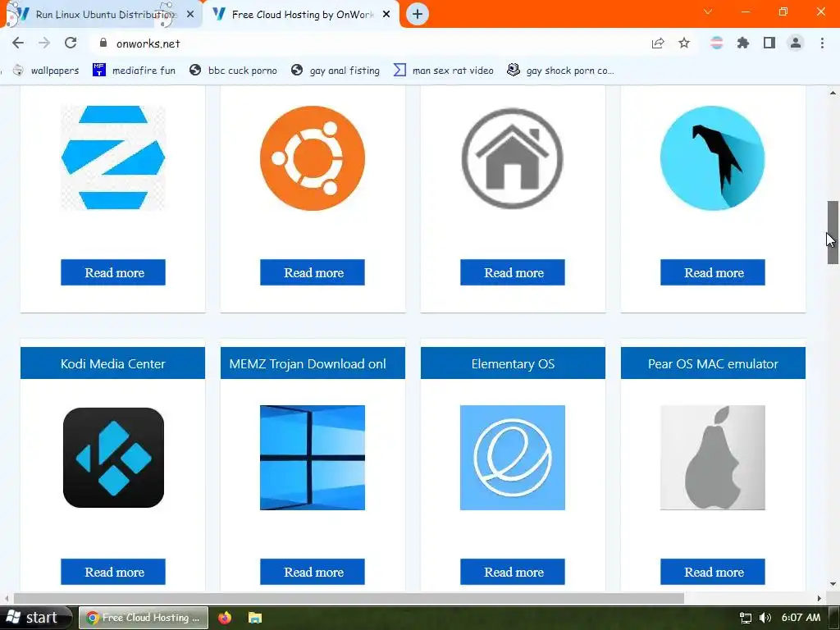Open the Pear OS MAC emulator card title
The height and width of the screenshot is (630, 840).
(x=713, y=363)
